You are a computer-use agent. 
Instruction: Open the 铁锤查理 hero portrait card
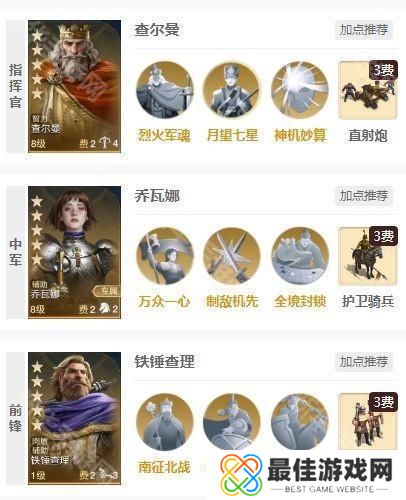click(x=74, y=418)
